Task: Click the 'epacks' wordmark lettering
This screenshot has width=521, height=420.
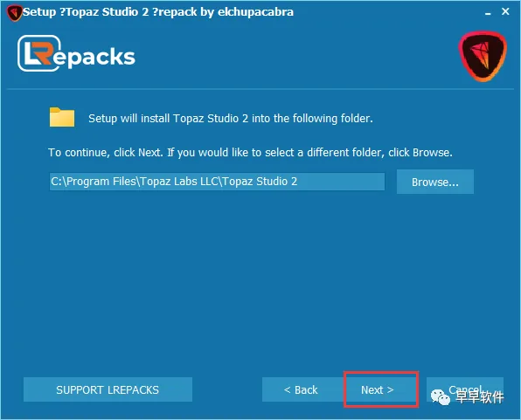Action: (94, 58)
